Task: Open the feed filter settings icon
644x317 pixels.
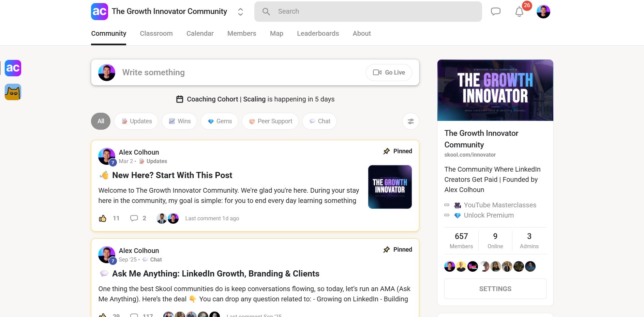Action: pyautogui.click(x=410, y=121)
